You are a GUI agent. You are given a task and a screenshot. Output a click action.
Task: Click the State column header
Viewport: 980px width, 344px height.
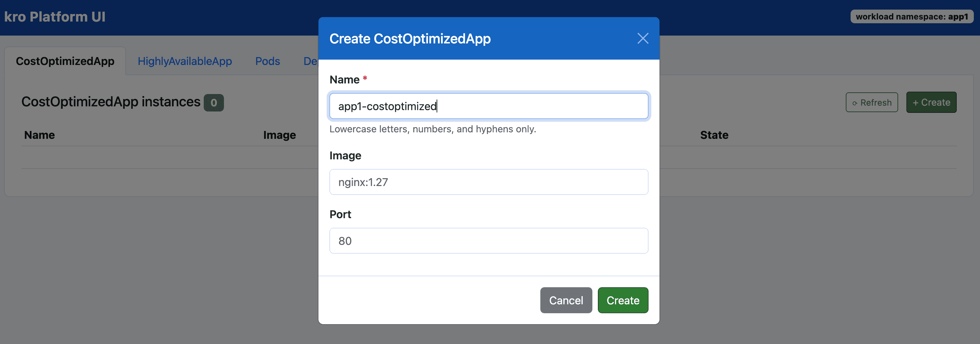(x=714, y=135)
